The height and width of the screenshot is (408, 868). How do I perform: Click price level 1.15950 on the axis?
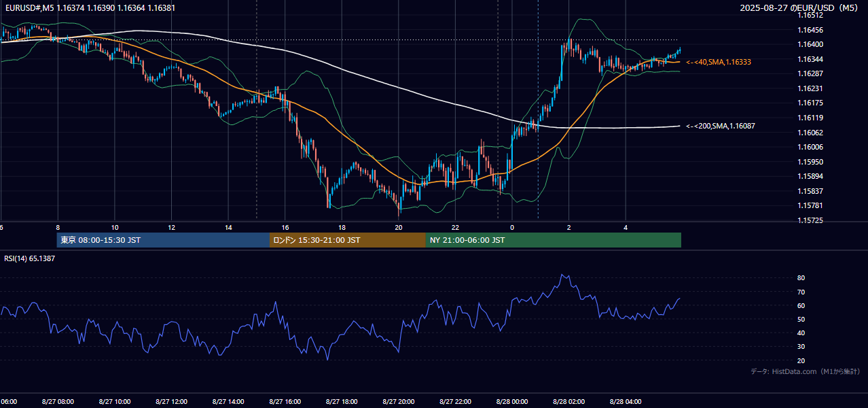pyautogui.click(x=812, y=162)
